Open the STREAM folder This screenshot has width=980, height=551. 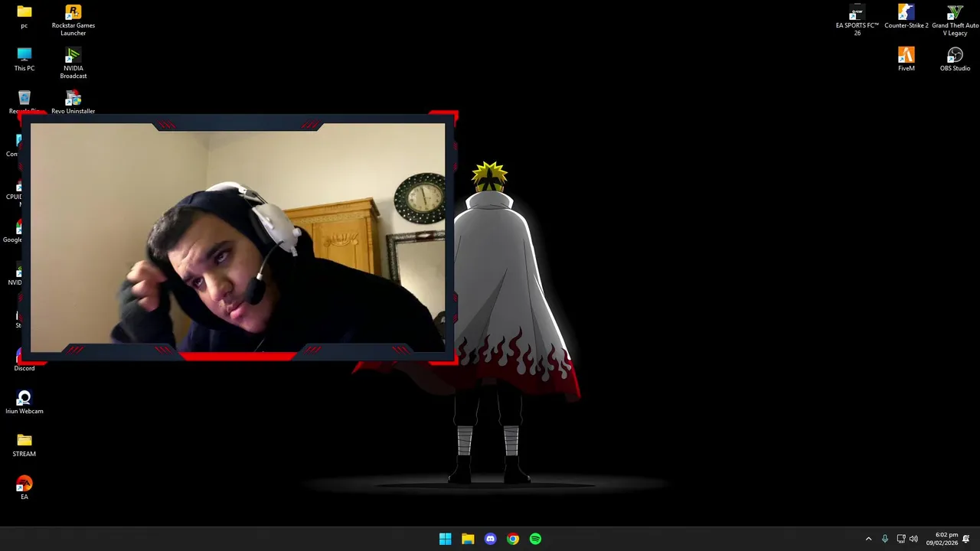(24, 445)
